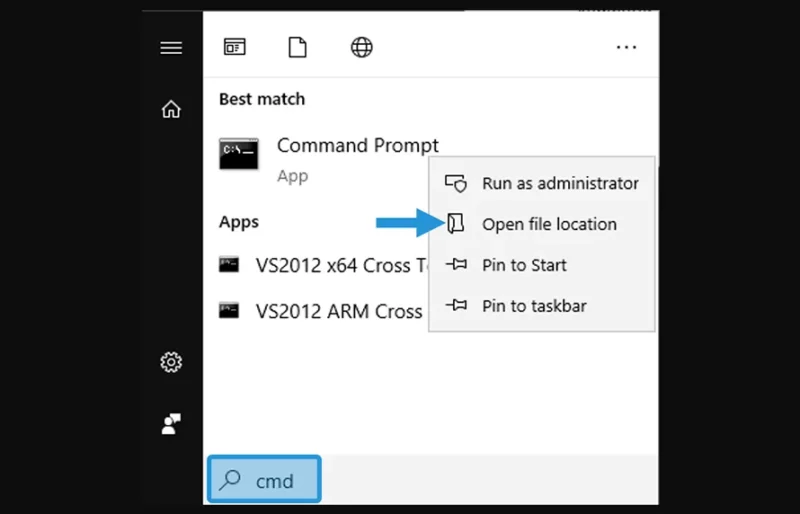Image resolution: width=800 pixels, height=514 pixels.
Task: Filter results by Web globe icon
Action: 361,47
